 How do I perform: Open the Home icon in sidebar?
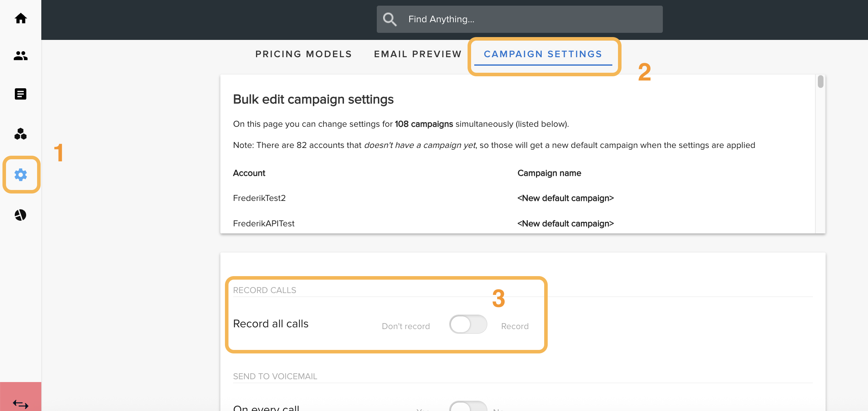(x=20, y=18)
